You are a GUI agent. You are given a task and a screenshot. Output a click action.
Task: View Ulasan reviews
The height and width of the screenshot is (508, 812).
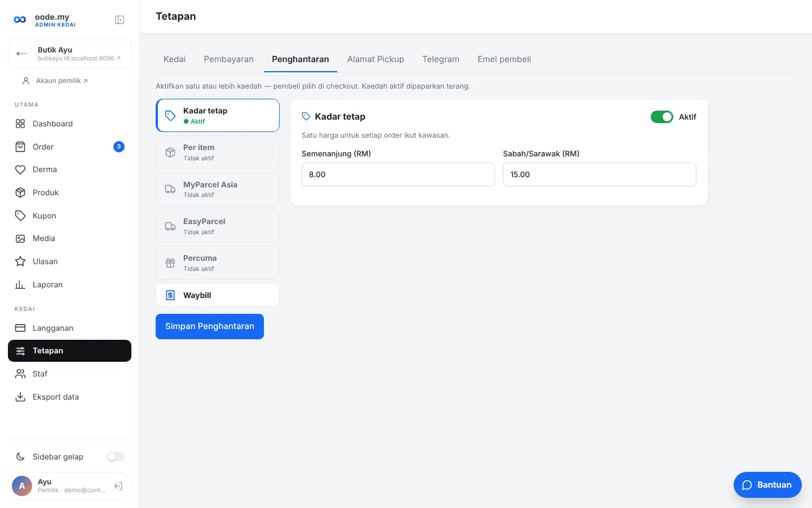69,261
